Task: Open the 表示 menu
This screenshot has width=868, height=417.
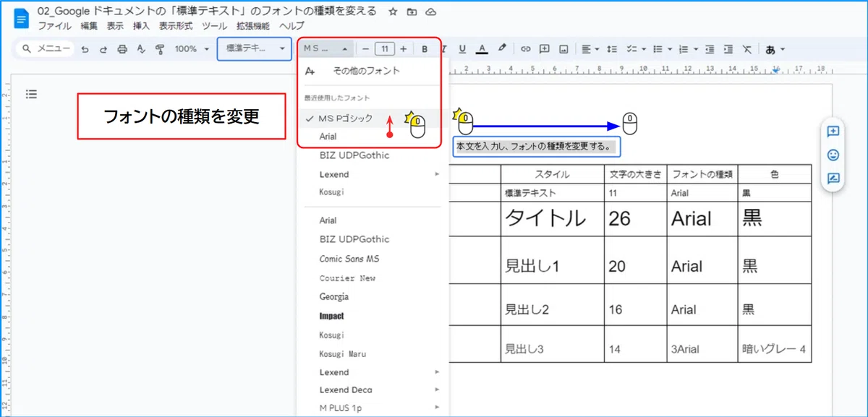Action: pyautogui.click(x=115, y=26)
